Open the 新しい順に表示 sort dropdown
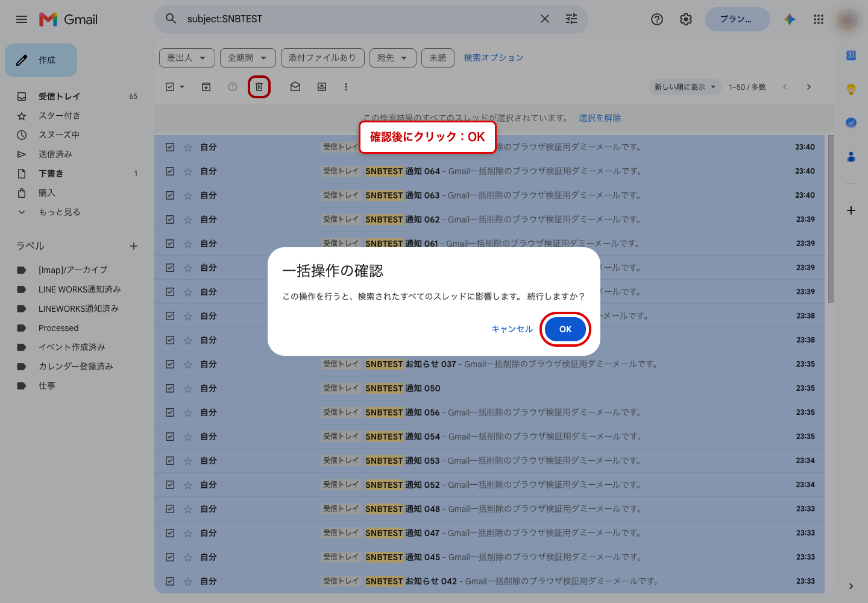The height and width of the screenshot is (603, 868). [x=685, y=87]
